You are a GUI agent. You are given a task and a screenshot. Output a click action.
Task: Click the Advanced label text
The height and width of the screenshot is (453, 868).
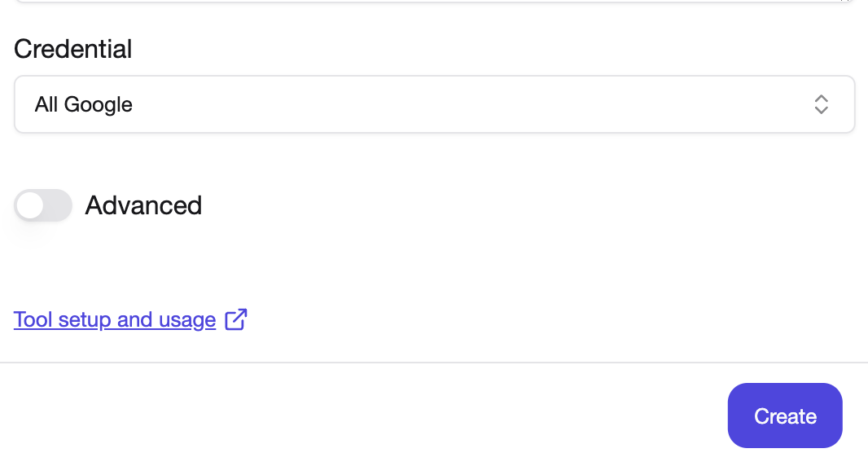(143, 205)
